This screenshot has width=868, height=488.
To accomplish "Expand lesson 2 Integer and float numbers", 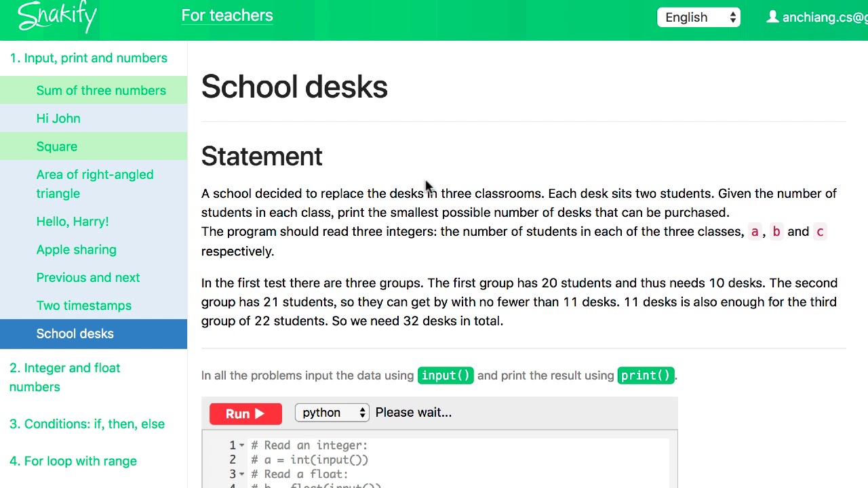I will [64, 377].
